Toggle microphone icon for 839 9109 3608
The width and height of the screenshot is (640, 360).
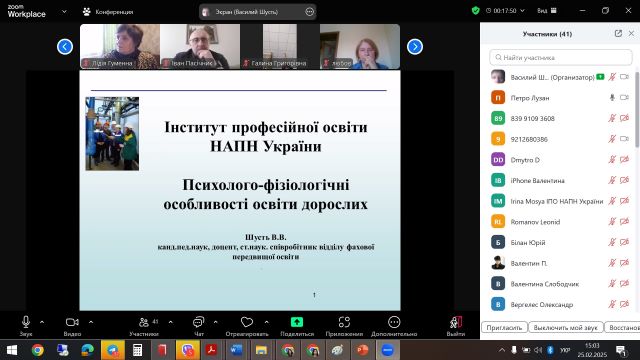pos(612,118)
